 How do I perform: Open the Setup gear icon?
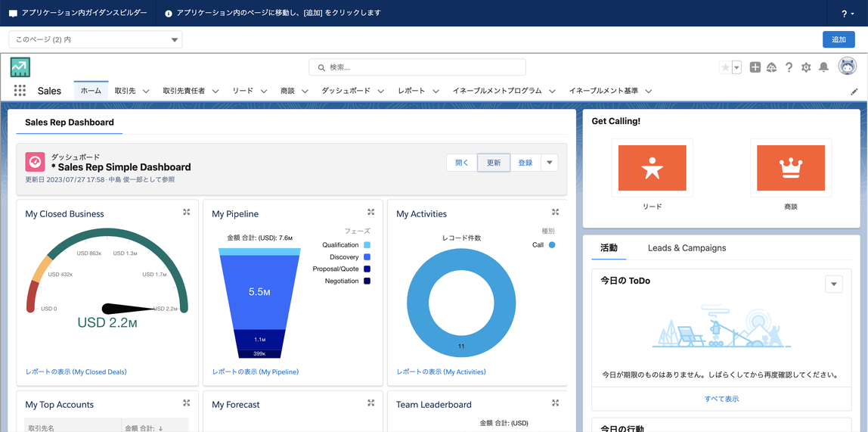[806, 67]
